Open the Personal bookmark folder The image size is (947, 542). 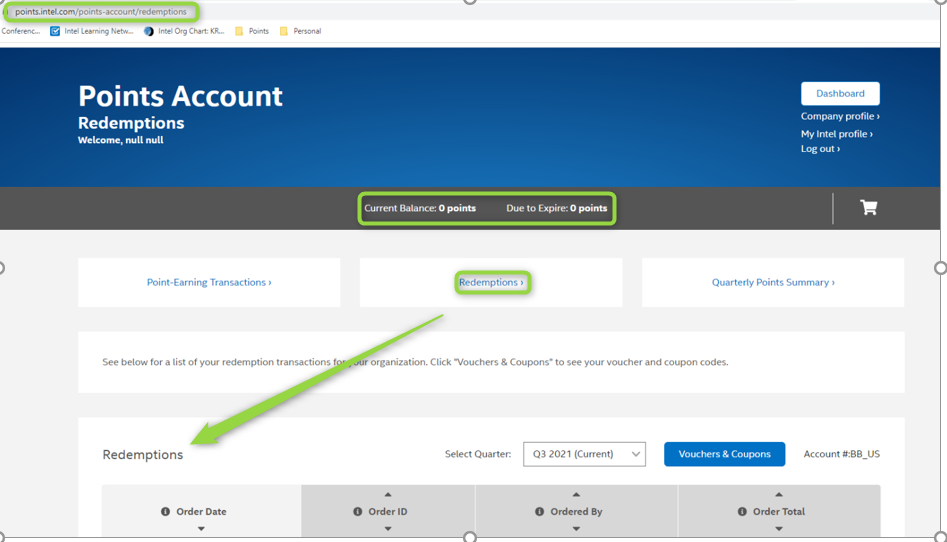tap(300, 31)
